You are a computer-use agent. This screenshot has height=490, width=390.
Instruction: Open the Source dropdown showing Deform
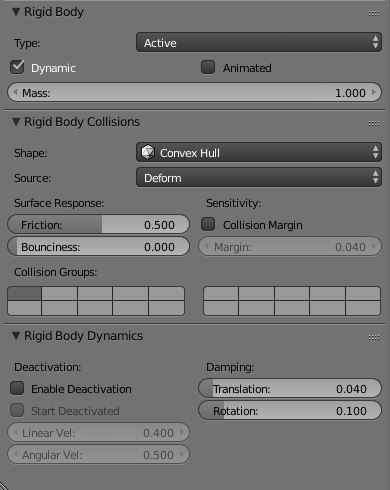pyautogui.click(x=259, y=177)
